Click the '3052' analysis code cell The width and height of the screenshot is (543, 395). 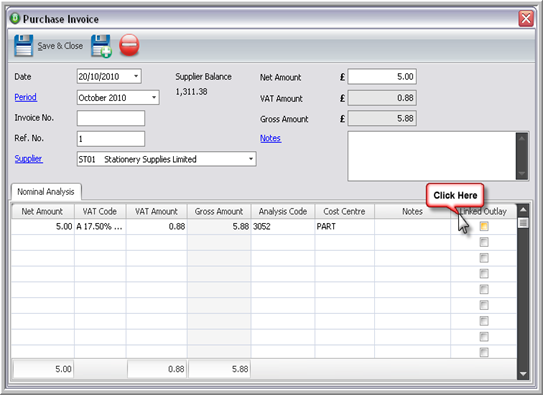[283, 227]
